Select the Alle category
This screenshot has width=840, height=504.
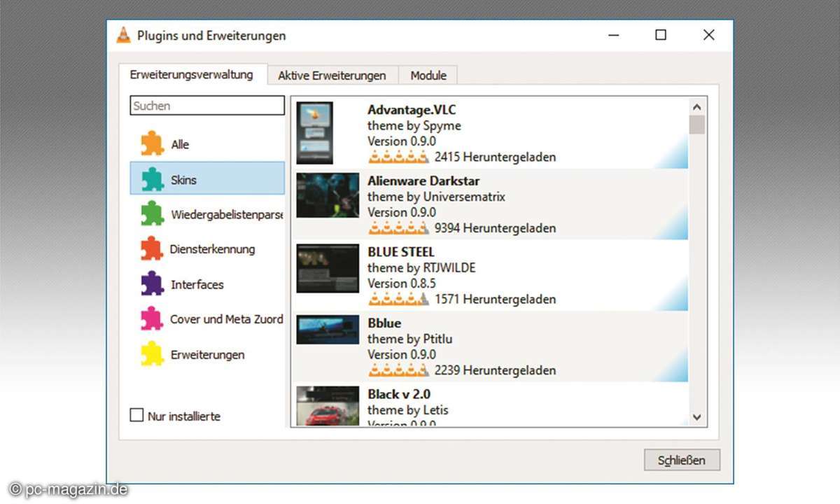point(180,144)
